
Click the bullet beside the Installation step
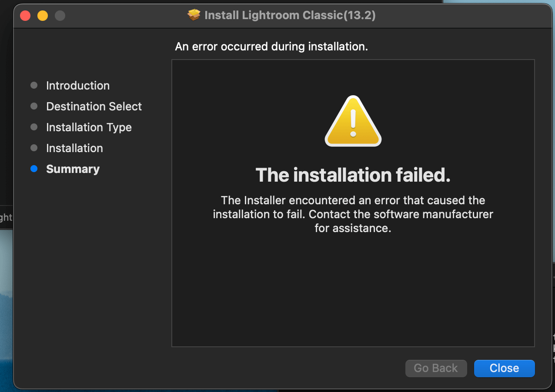[x=34, y=148]
